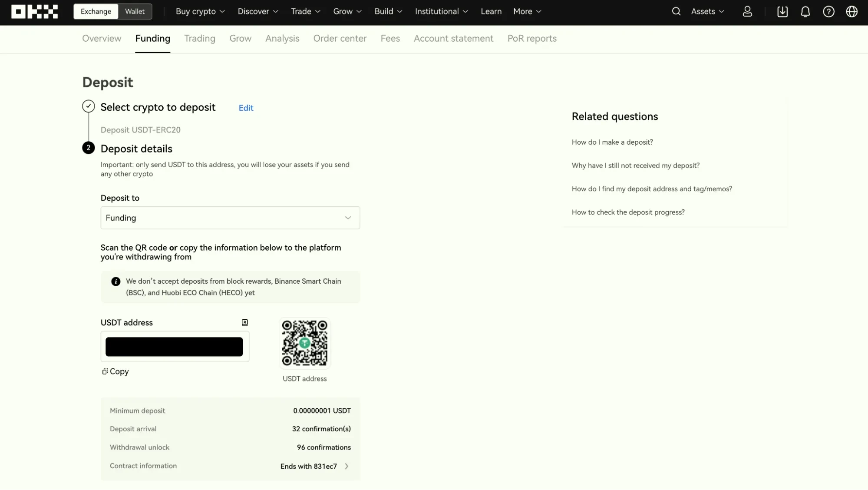The width and height of the screenshot is (868, 490).
Task: Click the info icon in deposit notice
Action: (x=116, y=281)
